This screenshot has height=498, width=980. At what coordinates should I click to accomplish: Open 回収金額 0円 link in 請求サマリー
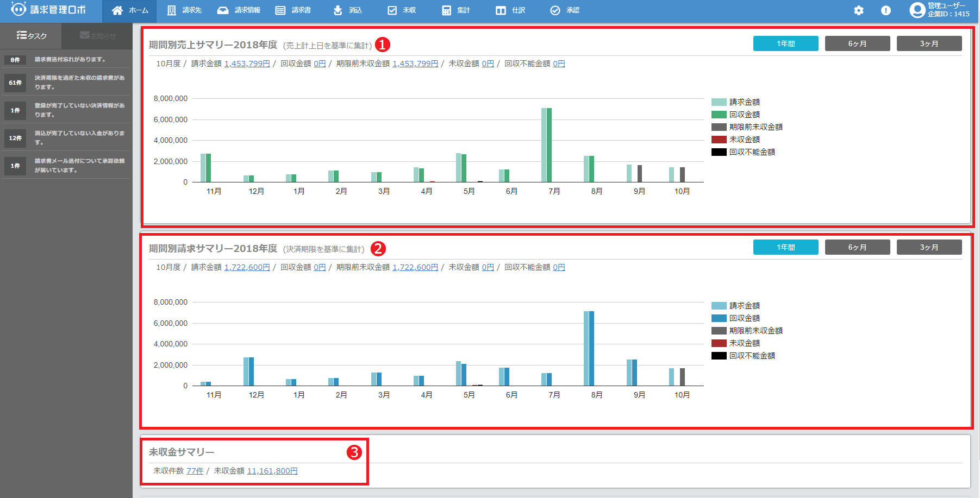pos(320,267)
